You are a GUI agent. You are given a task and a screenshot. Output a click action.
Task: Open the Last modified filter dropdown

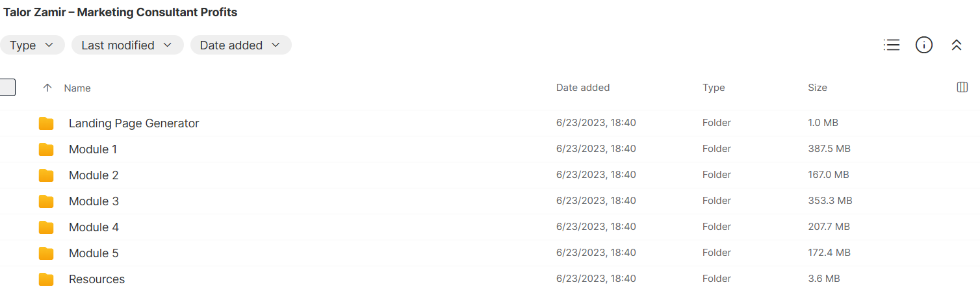(x=127, y=45)
